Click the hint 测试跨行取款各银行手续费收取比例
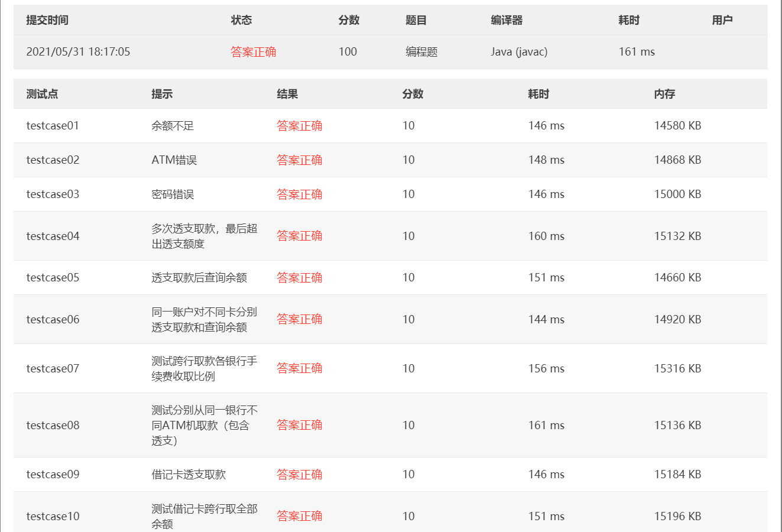Image resolution: width=782 pixels, height=532 pixels. tap(205, 369)
